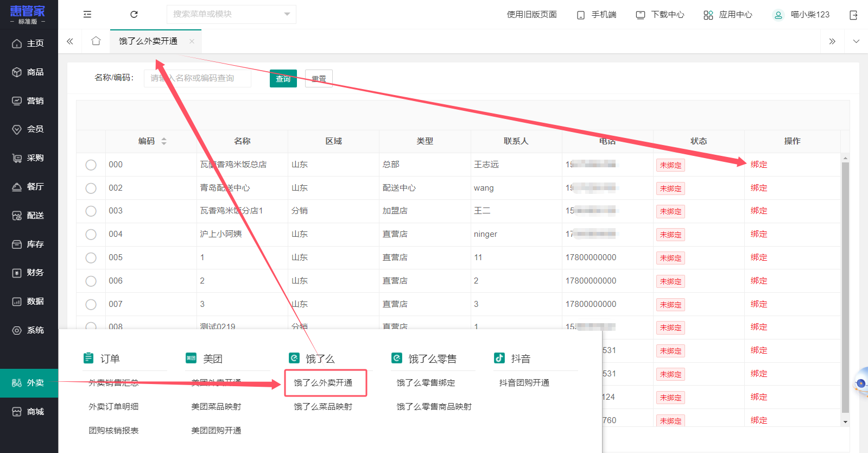Open the 采购 purchasing sidebar icon
The width and height of the screenshot is (868, 453).
pos(17,158)
